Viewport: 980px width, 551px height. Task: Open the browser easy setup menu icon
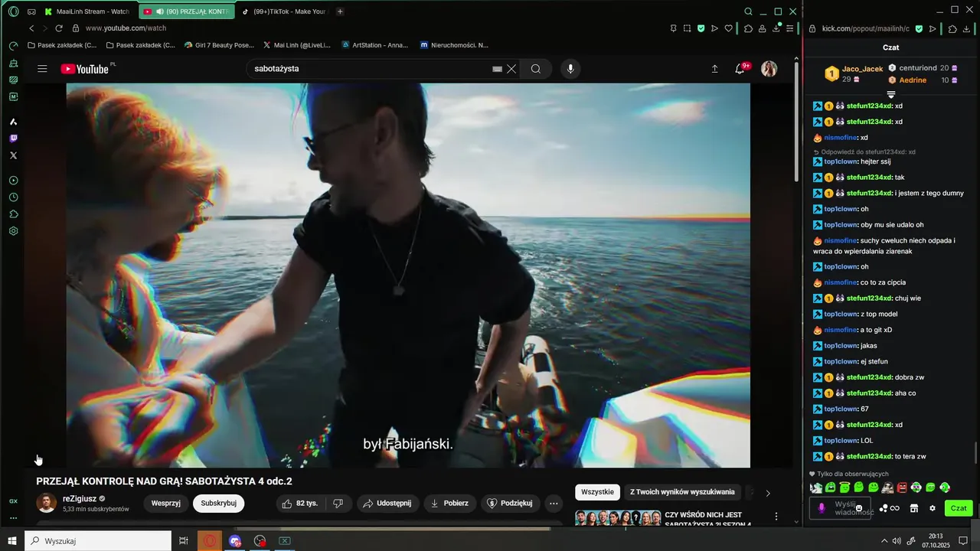pos(792,28)
